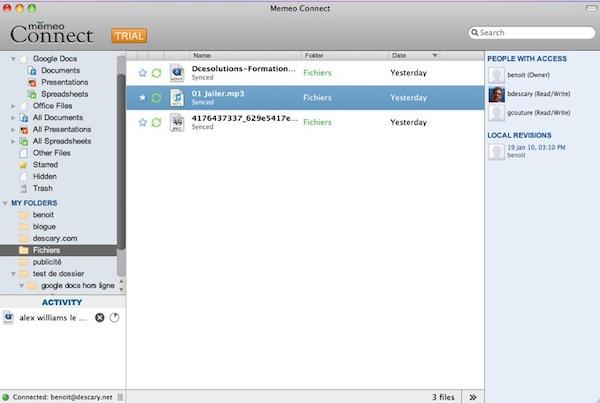Unstar the 01 Jailer.mp3 file
600x403 pixels.
[142, 98]
